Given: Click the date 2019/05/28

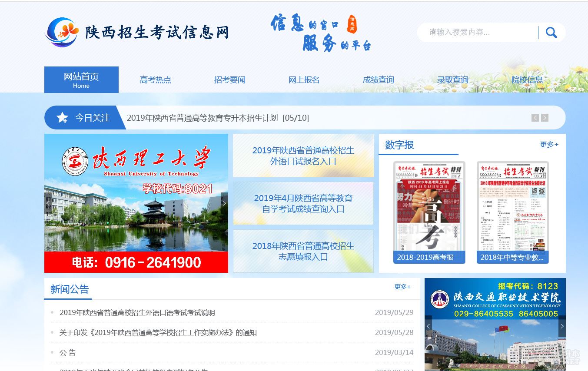Looking at the screenshot, I should click(394, 333).
